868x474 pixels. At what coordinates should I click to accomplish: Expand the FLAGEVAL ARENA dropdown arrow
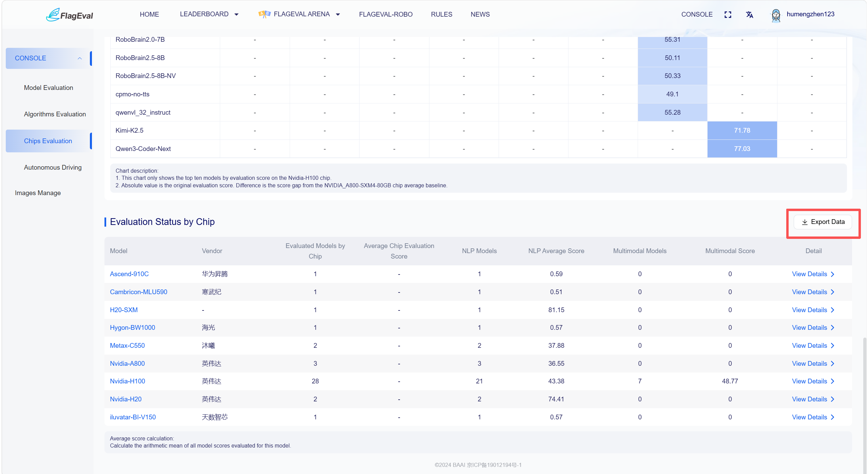(338, 15)
